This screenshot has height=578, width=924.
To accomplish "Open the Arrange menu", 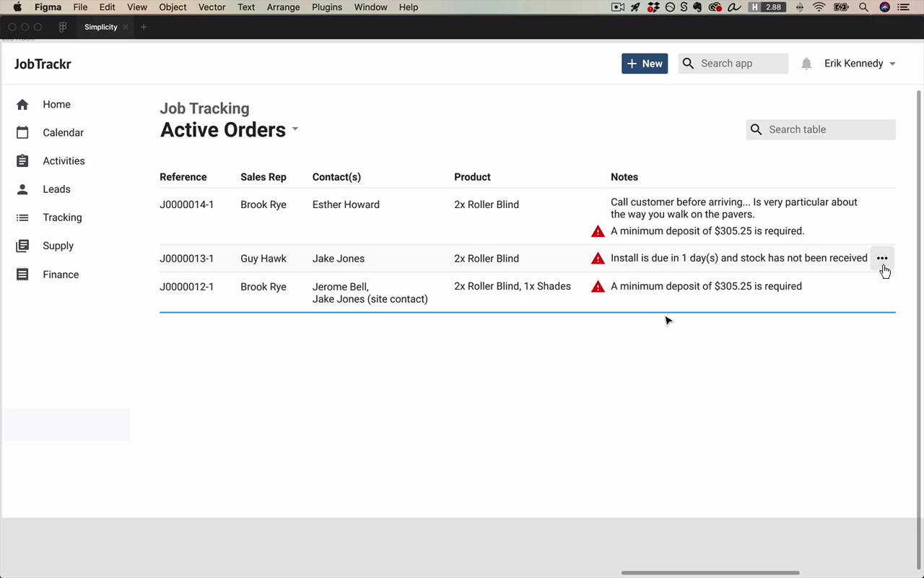I will point(283,7).
